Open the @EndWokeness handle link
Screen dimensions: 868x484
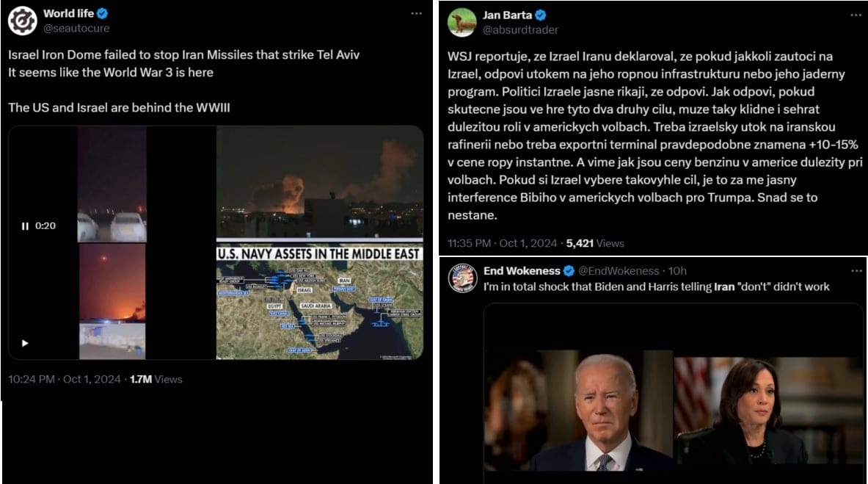[619, 271]
